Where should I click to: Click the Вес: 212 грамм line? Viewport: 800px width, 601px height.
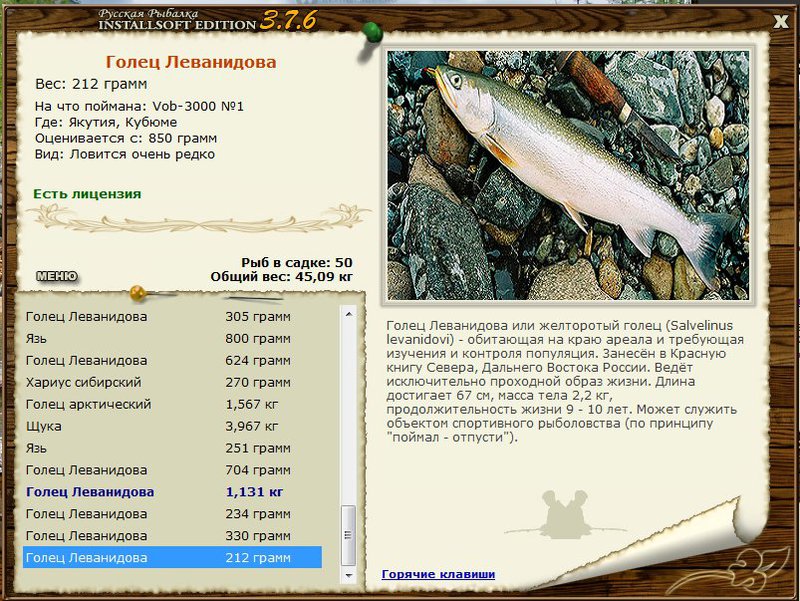tap(91, 84)
